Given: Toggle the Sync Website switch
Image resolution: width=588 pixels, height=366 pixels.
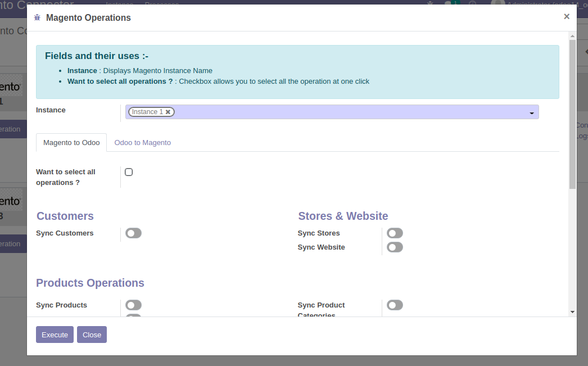Looking at the screenshot, I should coord(395,247).
